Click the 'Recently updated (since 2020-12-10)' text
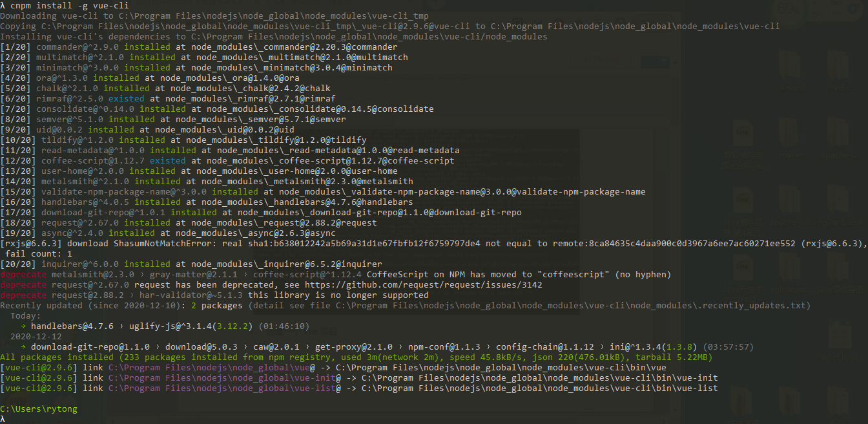The width and height of the screenshot is (868, 424). pyautogui.click(x=90, y=305)
